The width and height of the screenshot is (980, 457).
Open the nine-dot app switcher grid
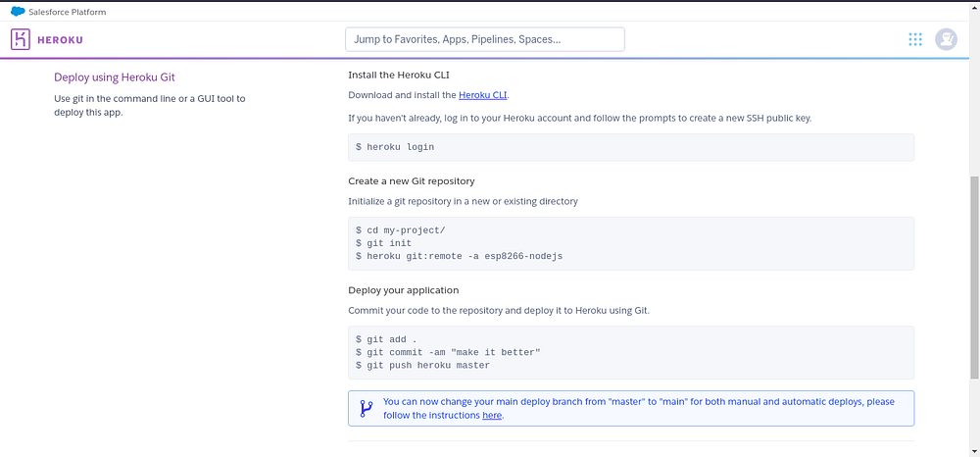(x=915, y=39)
